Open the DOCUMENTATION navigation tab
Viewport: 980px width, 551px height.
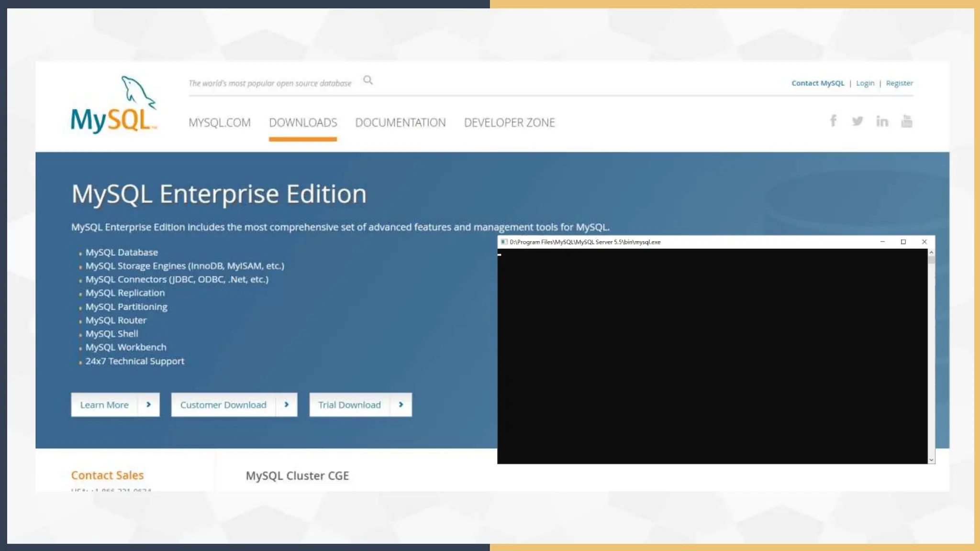[x=401, y=123]
